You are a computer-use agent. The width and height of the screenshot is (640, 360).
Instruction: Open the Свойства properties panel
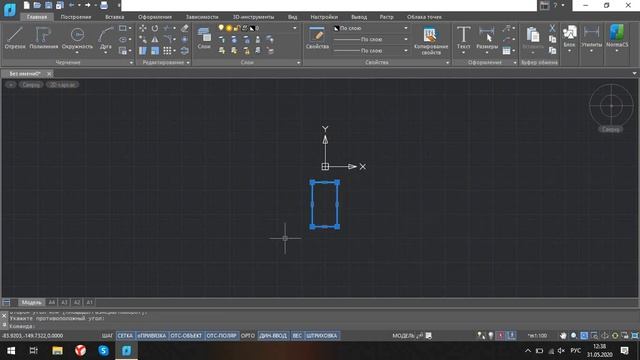point(317,38)
